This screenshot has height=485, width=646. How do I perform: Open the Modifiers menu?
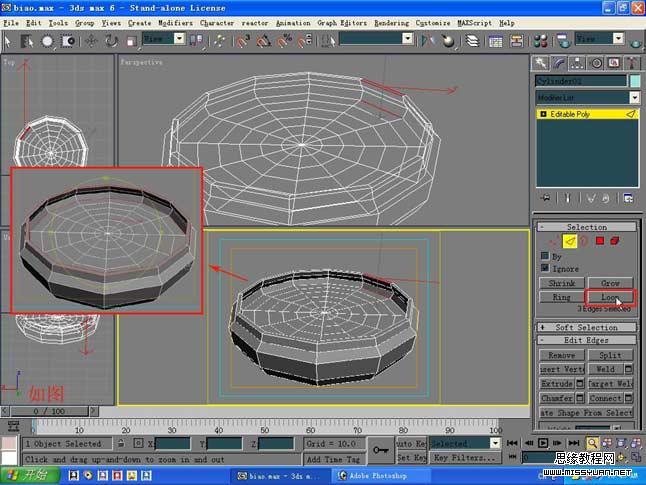coord(176,23)
